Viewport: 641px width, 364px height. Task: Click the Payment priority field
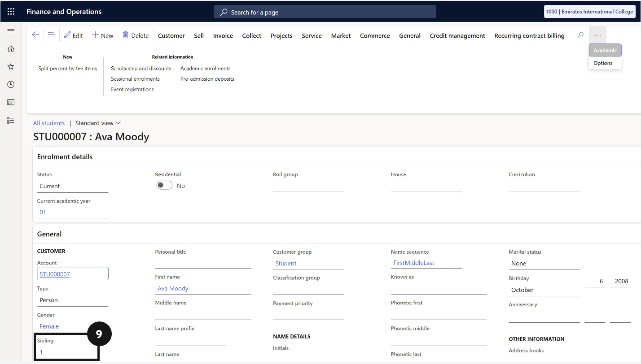point(308,315)
